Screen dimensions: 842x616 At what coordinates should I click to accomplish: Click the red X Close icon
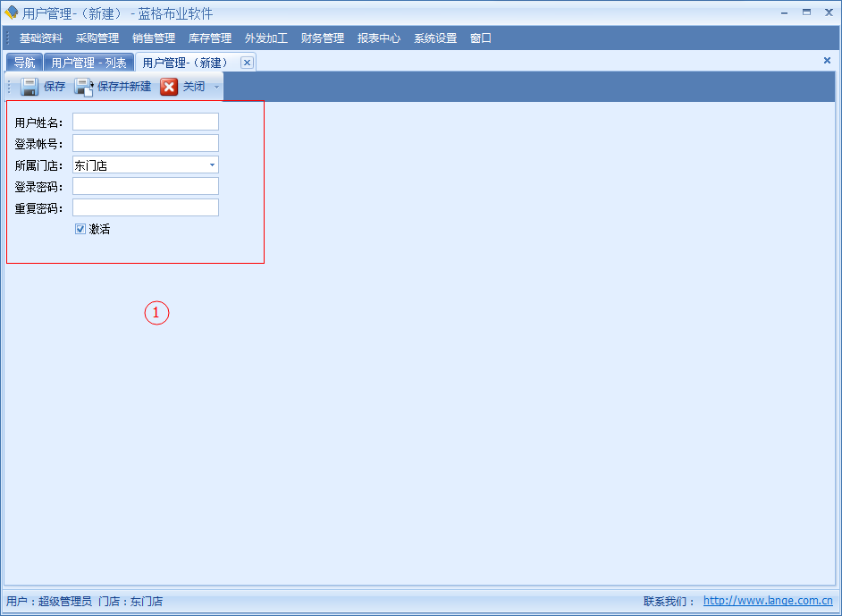pos(169,87)
